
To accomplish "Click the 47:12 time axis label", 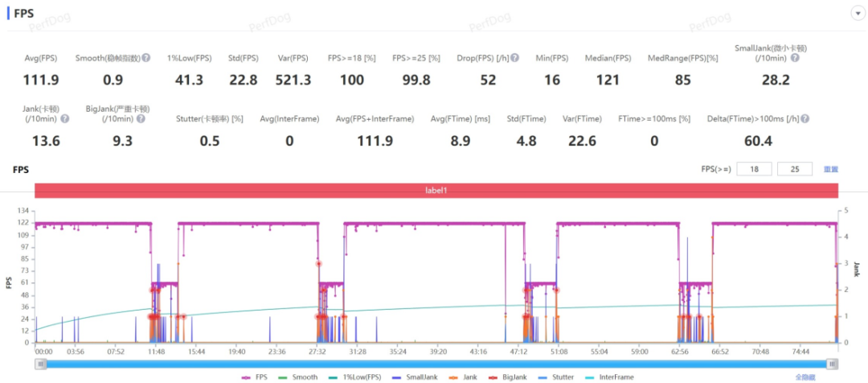I will click(518, 352).
